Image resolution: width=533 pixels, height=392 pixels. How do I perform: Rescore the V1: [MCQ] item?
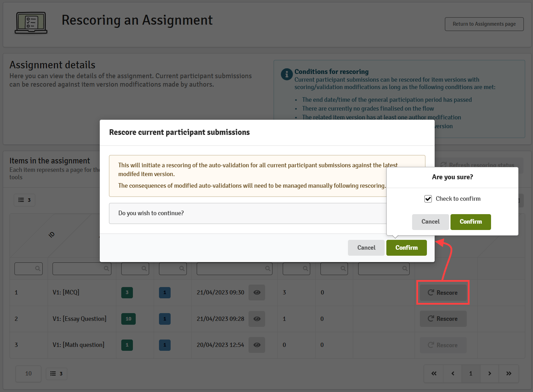(443, 293)
